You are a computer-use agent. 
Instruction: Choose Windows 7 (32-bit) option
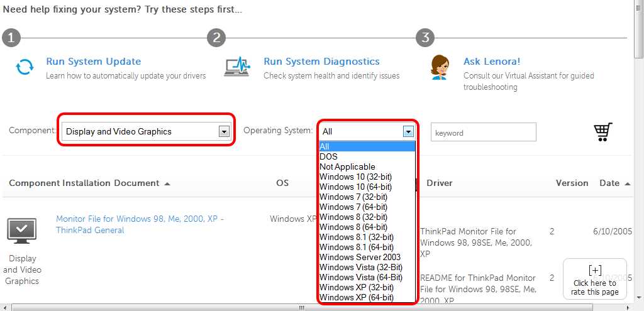coord(353,197)
